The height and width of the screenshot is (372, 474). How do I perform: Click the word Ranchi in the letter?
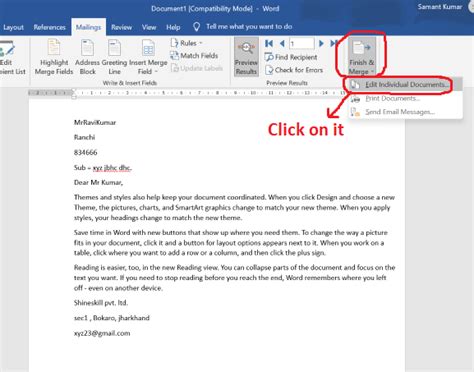(84, 137)
